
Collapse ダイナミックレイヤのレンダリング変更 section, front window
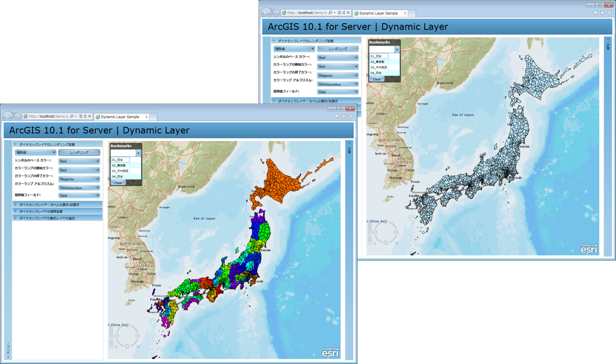pos(58,144)
